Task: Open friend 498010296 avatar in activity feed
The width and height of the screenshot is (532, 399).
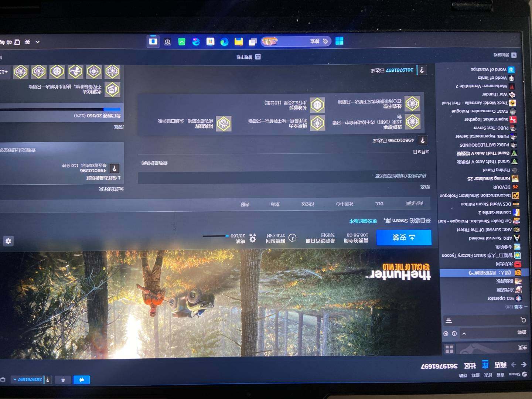Action: (423, 140)
